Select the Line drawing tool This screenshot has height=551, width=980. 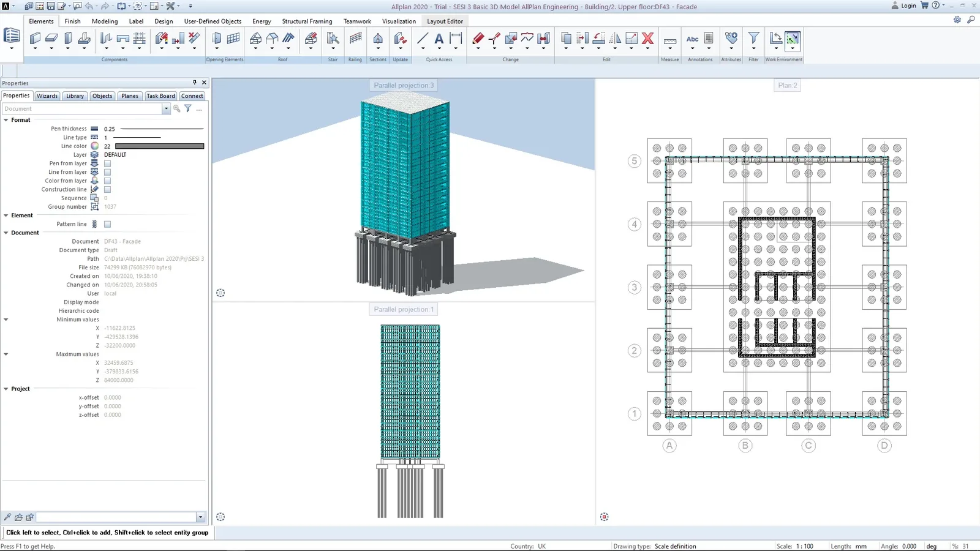(423, 39)
